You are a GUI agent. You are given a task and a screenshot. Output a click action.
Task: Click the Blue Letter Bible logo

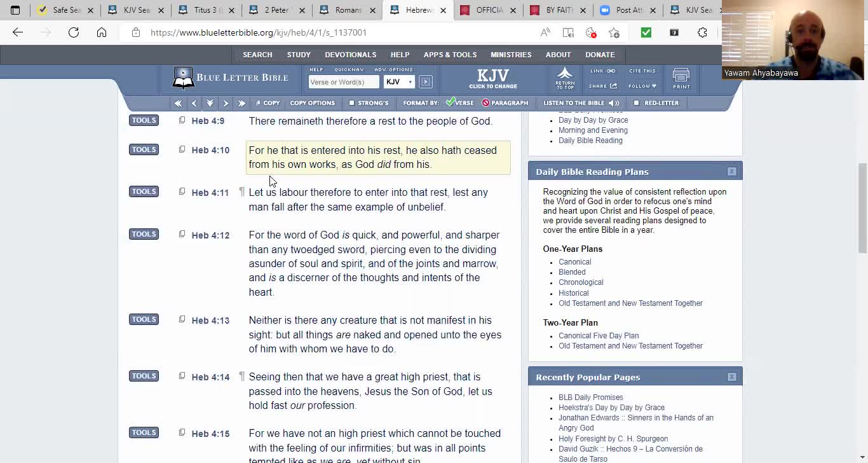231,78
